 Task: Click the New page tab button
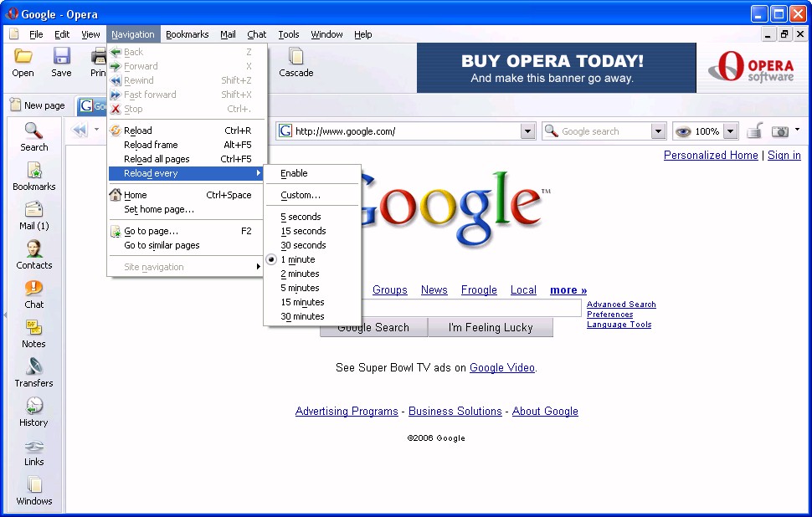[x=37, y=105]
